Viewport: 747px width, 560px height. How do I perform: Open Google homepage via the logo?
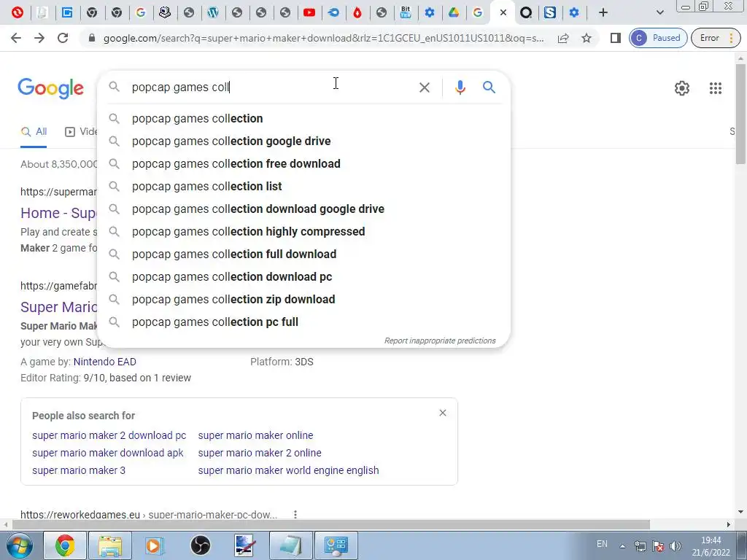(50, 88)
